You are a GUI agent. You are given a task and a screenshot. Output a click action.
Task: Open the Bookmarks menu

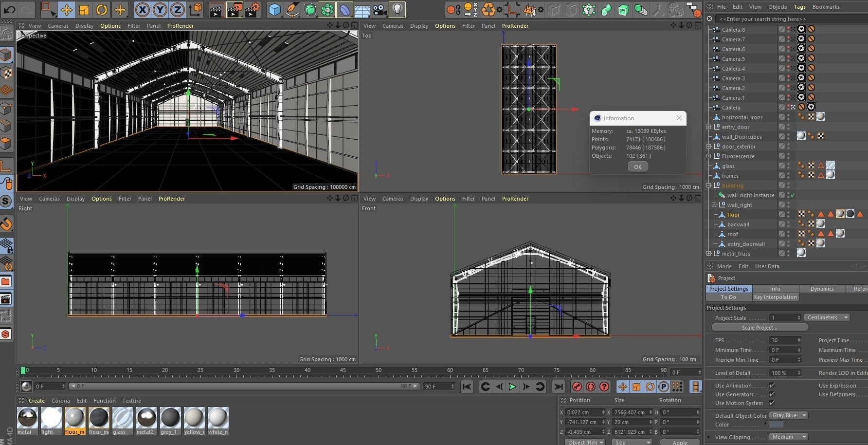(x=826, y=7)
